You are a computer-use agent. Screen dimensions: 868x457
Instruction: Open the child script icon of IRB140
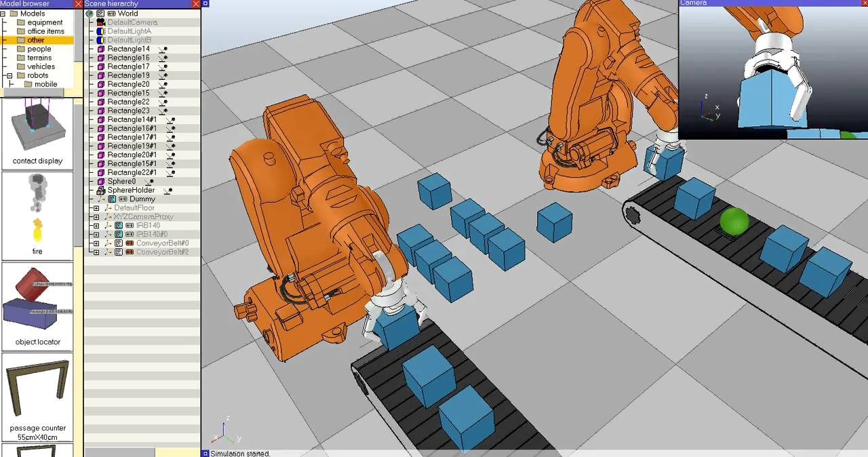[x=119, y=225]
